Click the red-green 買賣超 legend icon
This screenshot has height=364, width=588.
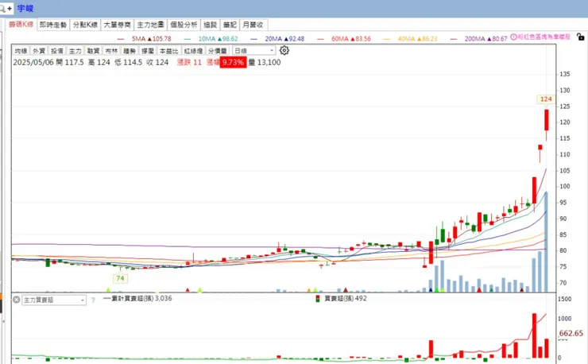[x=318, y=299]
